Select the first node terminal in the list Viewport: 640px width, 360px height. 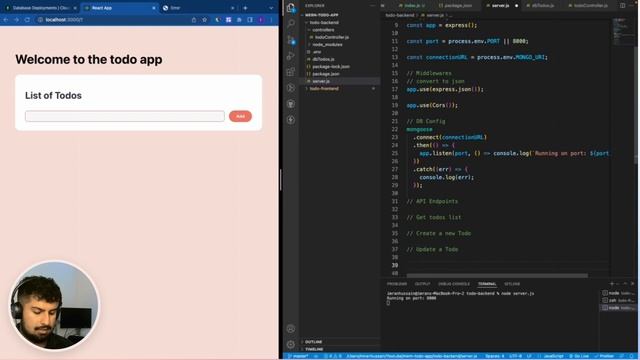[618, 293]
